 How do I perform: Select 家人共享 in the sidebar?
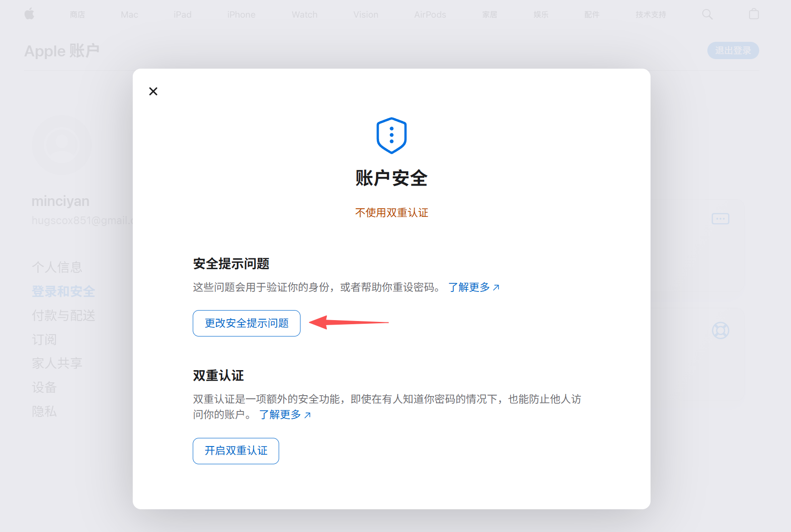[57, 363]
